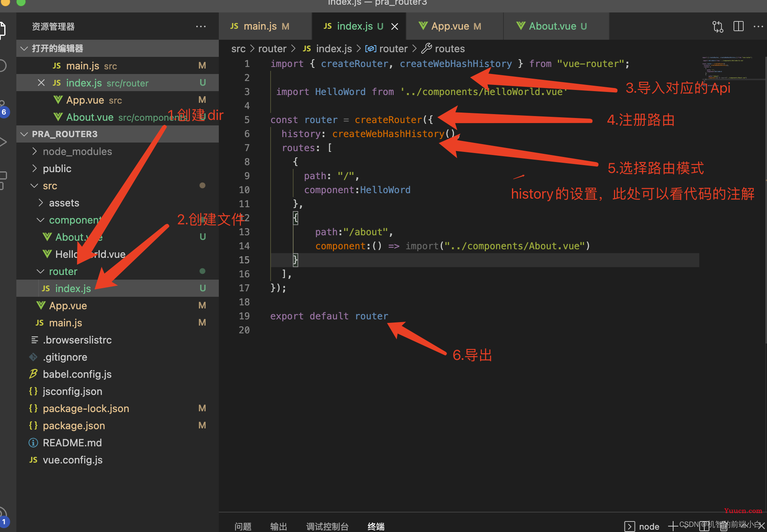Image resolution: width=767 pixels, height=532 pixels.
Task: Open the Problems (问题) panel tab
Action: pyautogui.click(x=243, y=526)
